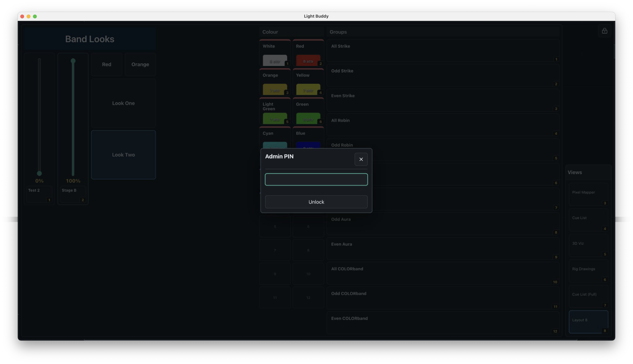Select the Even COLORband group
This screenshot has width=633, height=364.
click(x=443, y=323)
